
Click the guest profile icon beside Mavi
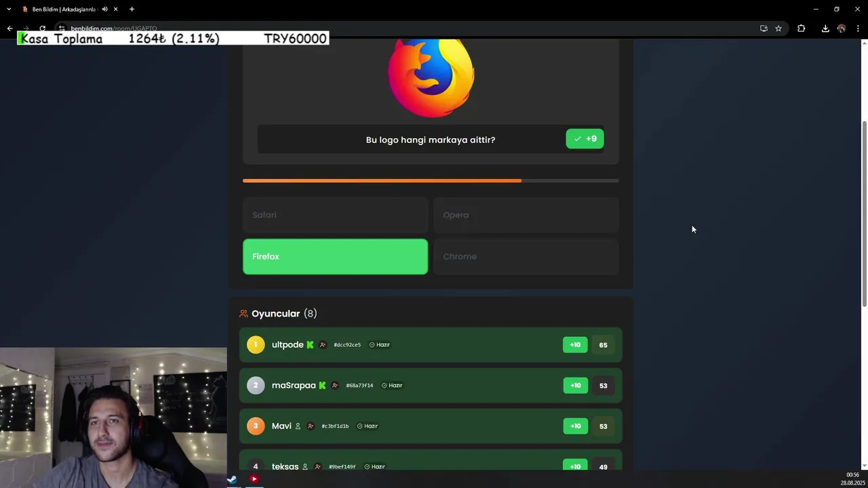pos(298,426)
